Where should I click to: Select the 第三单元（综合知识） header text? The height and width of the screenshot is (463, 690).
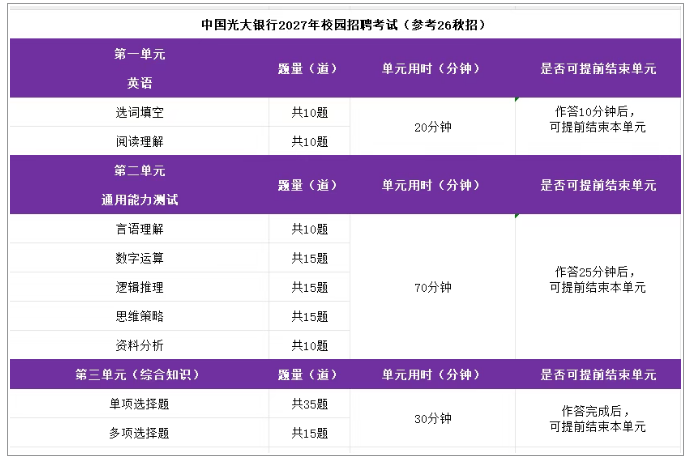[x=138, y=375]
